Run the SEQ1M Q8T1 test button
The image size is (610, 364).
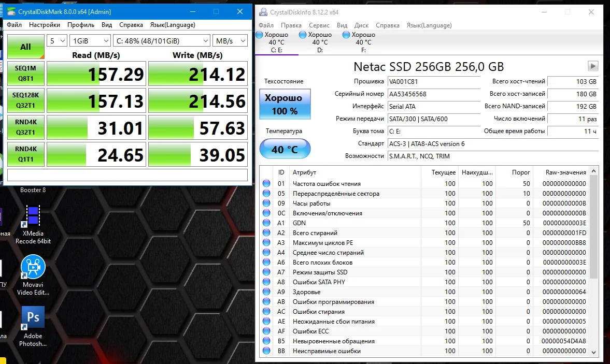25,74
